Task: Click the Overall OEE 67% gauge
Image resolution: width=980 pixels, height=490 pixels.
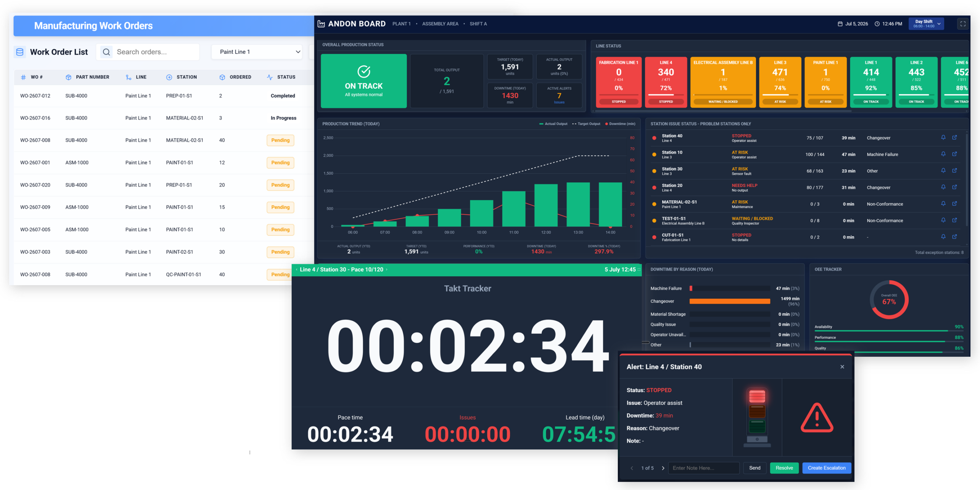Action: pos(889,299)
